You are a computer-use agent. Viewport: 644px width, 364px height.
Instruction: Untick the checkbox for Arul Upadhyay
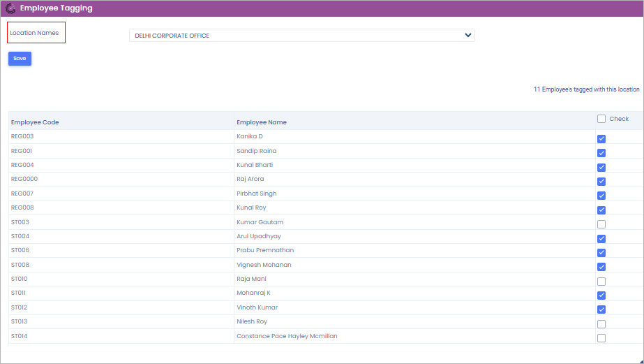point(601,239)
